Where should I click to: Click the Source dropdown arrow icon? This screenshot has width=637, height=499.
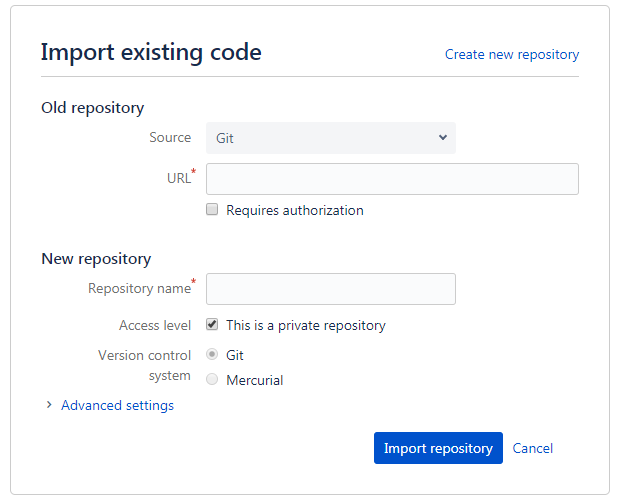point(443,138)
